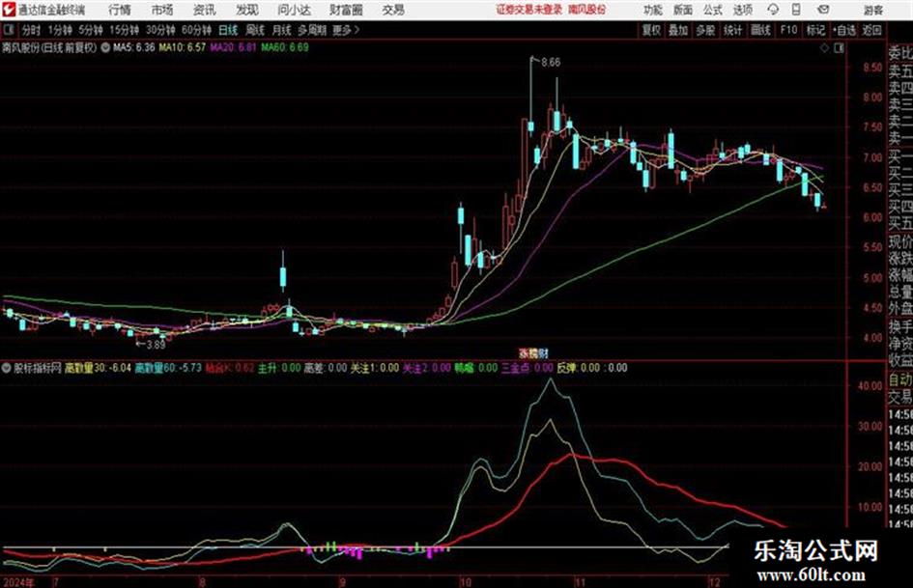Select the 日线 daily period tab
This screenshot has width=913, height=588.
click(228, 30)
